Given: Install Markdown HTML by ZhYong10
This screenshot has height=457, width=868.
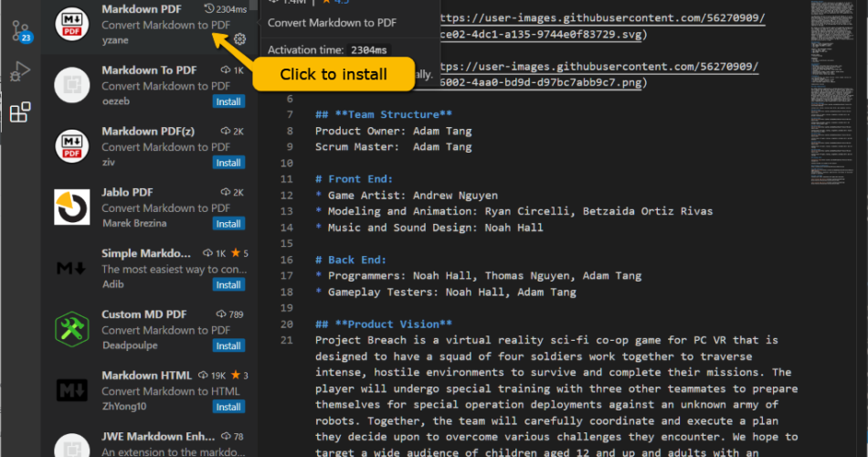Looking at the screenshot, I should 228,407.
